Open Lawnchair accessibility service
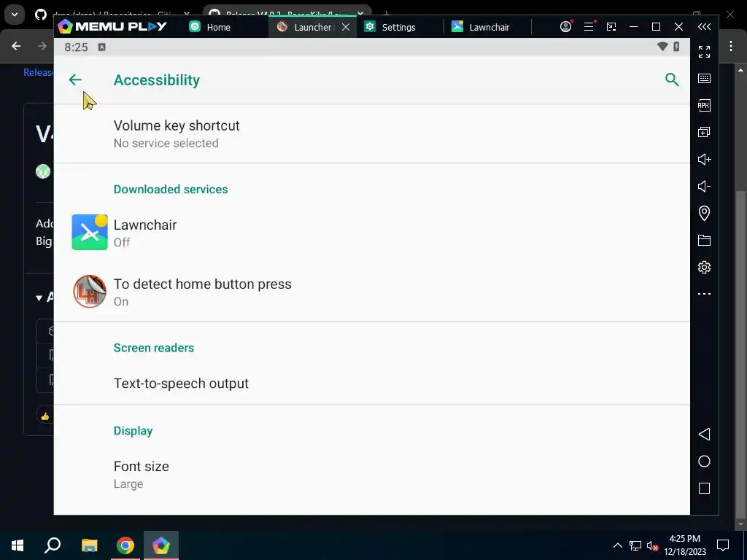The image size is (747, 560). point(371,233)
